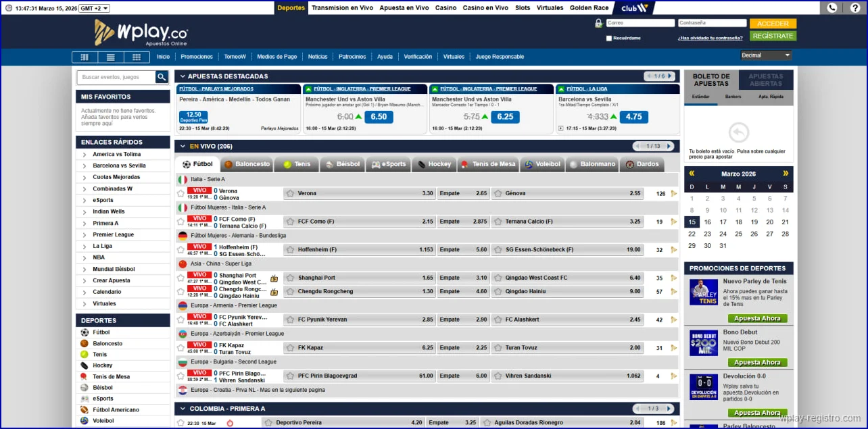Next page arrow in Apuestas Destacadas
The width and height of the screenshot is (868, 429).
(x=669, y=76)
